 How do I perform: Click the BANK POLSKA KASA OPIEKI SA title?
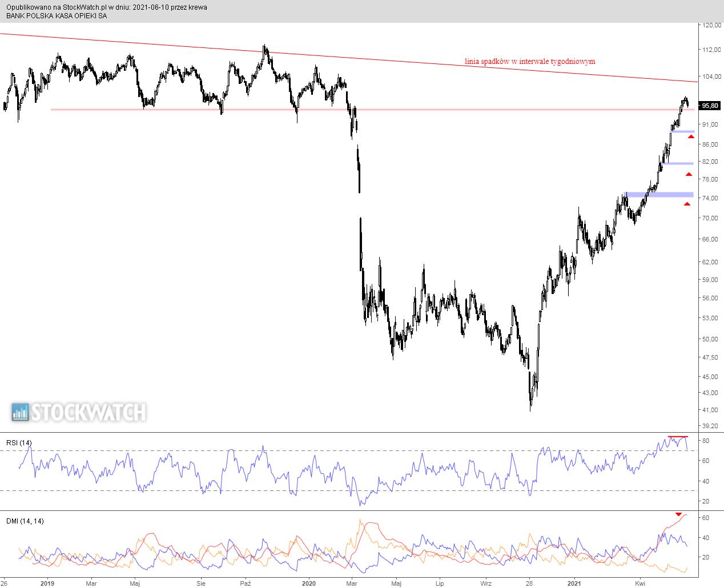pyautogui.click(x=57, y=16)
